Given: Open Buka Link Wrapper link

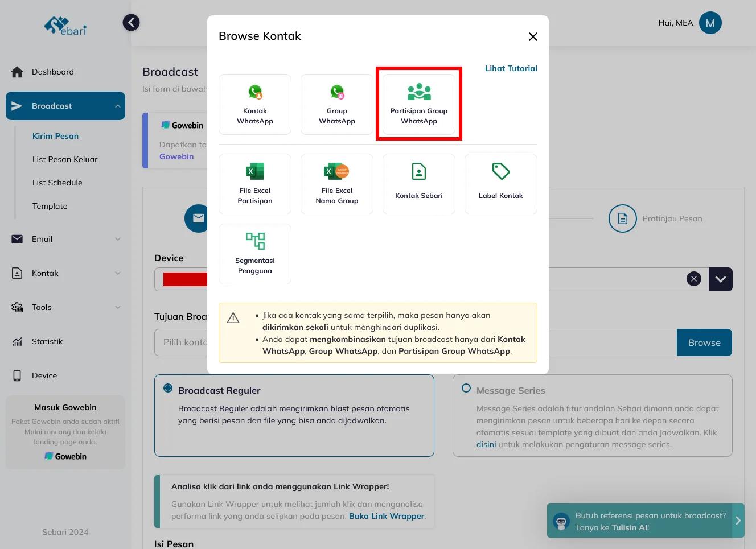Looking at the screenshot, I should click(387, 516).
